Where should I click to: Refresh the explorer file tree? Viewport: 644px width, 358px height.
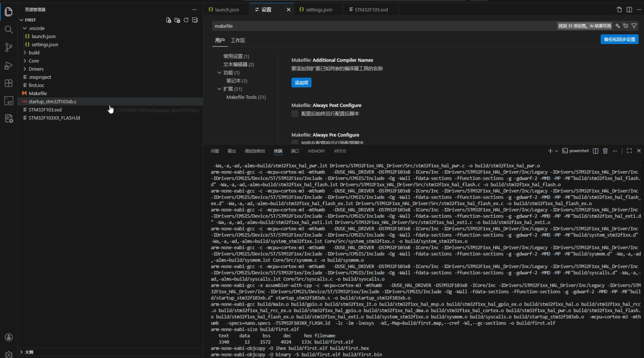tap(186, 20)
